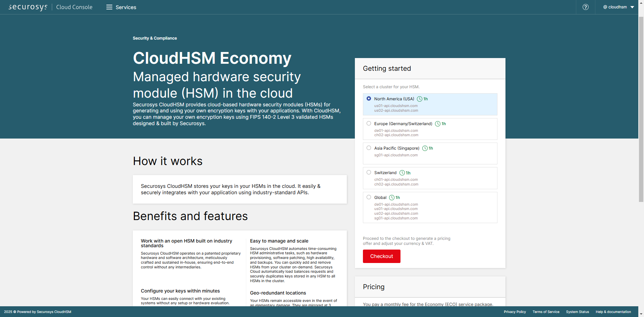Click clock icon next to Global
Image resolution: width=644 pixels, height=317 pixels.
click(391, 198)
